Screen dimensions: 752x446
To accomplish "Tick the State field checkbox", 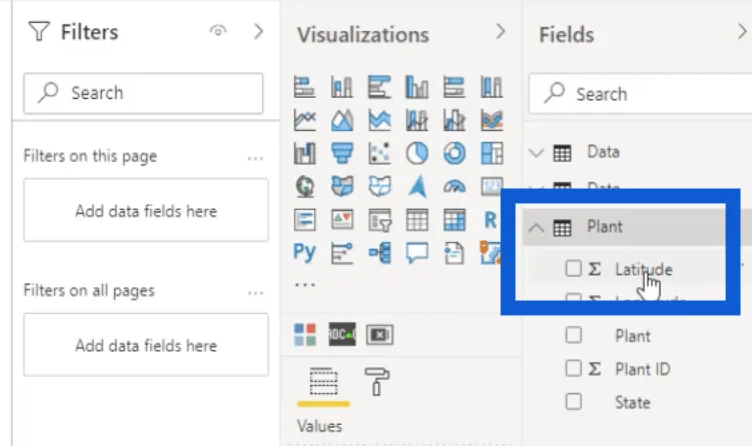I will (x=574, y=401).
